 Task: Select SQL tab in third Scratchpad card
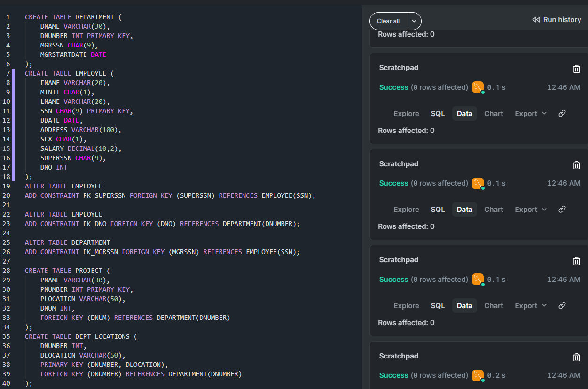coord(438,306)
